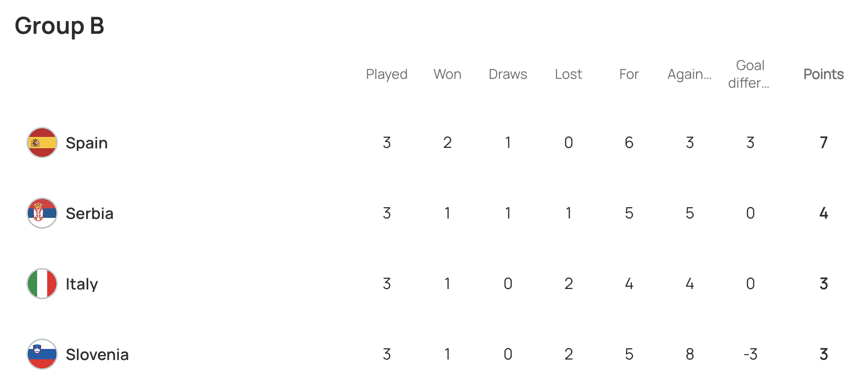The height and width of the screenshot is (386, 868).
Task: Click the Slovenia flag icon
Action: point(42,354)
